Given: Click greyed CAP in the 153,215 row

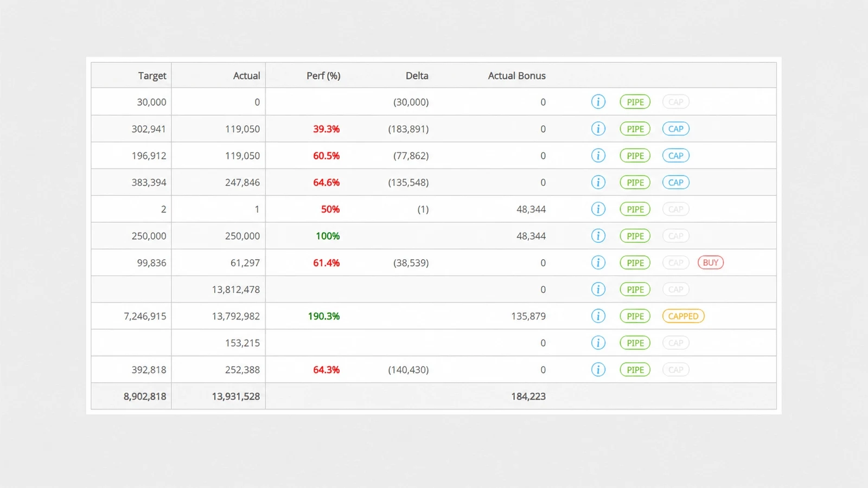Looking at the screenshot, I should pos(675,343).
